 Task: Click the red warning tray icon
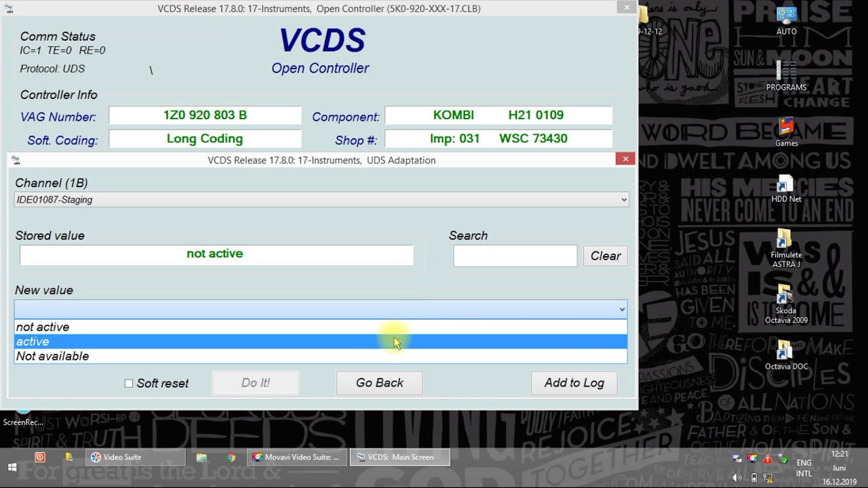(x=768, y=458)
